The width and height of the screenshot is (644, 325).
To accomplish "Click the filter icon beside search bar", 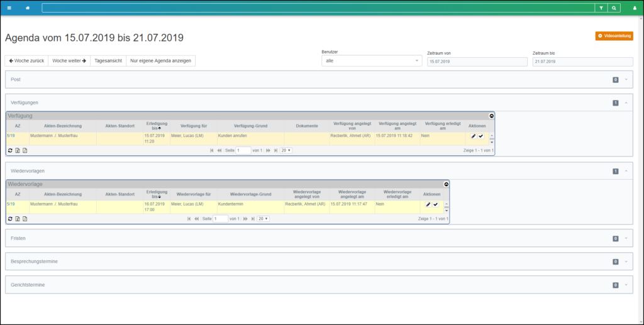I will [601, 8].
